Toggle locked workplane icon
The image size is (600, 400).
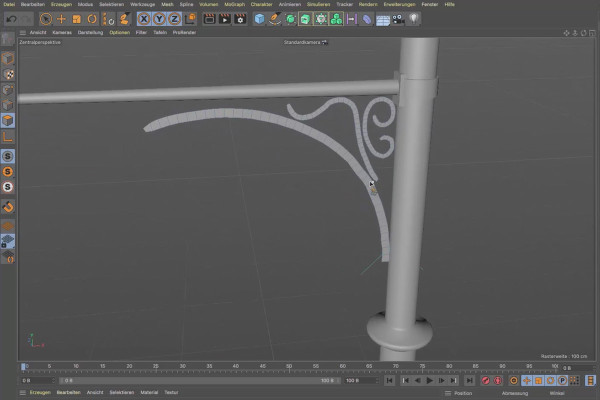8,241
